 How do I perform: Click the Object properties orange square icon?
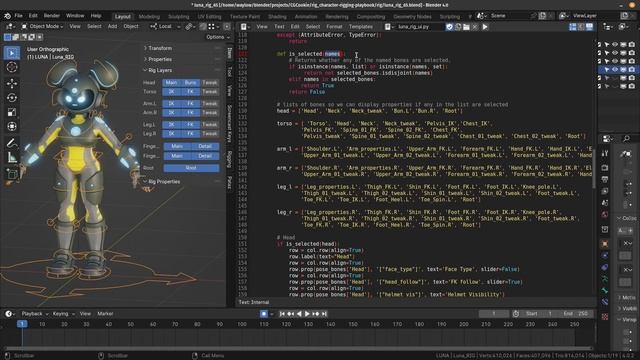604,244
